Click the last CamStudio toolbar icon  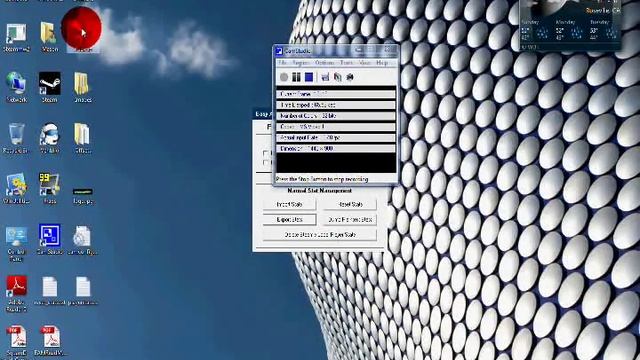coord(350,77)
